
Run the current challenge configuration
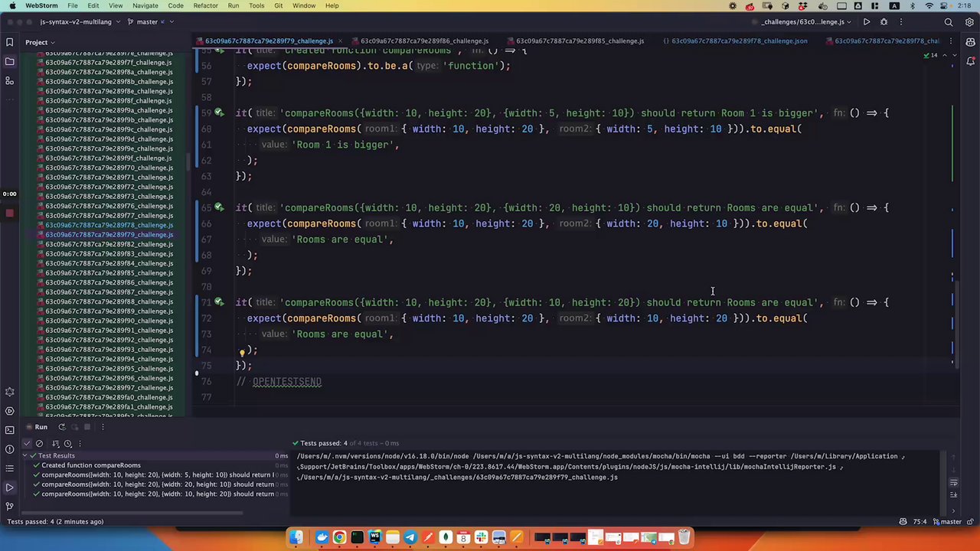click(x=867, y=22)
